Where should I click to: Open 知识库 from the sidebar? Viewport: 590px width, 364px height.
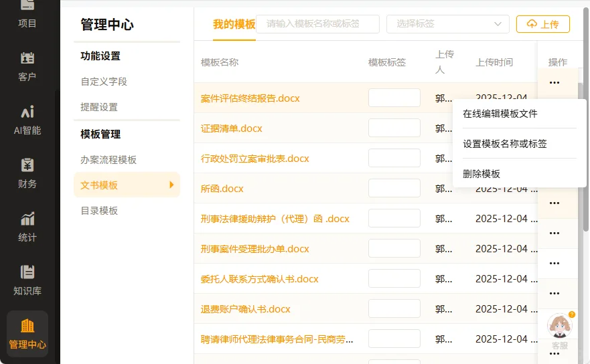tap(27, 280)
